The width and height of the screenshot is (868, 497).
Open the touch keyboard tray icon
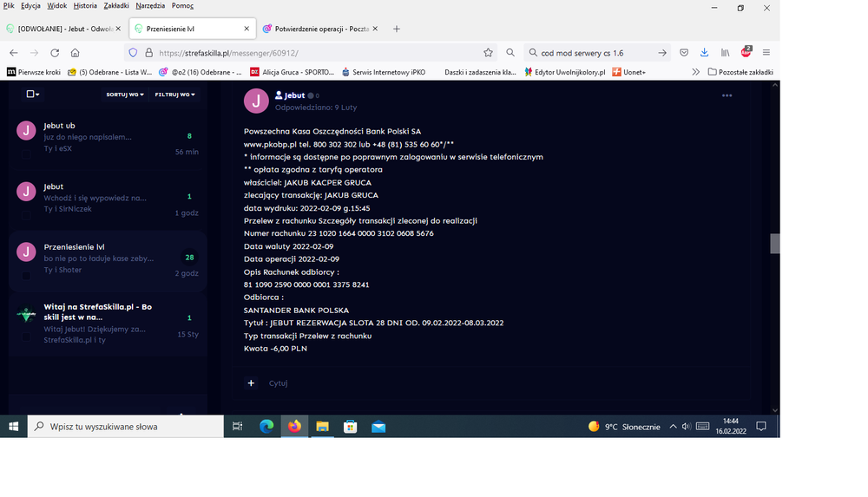click(x=702, y=426)
